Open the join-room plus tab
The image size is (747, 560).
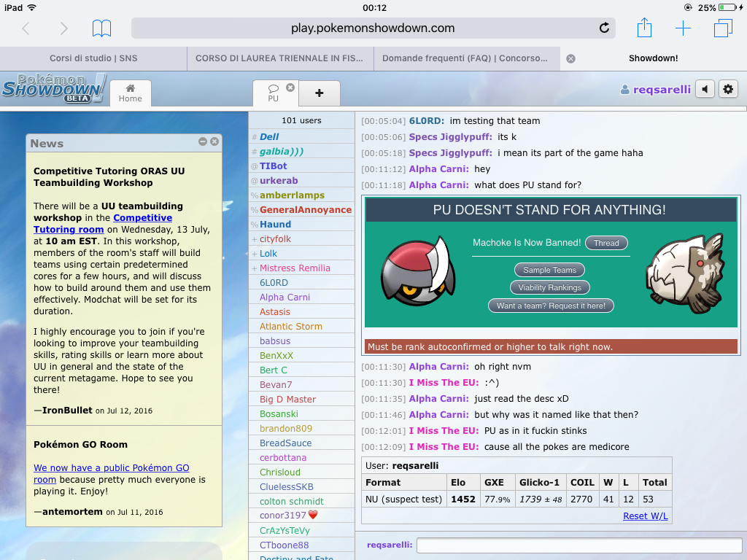click(320, 93)
